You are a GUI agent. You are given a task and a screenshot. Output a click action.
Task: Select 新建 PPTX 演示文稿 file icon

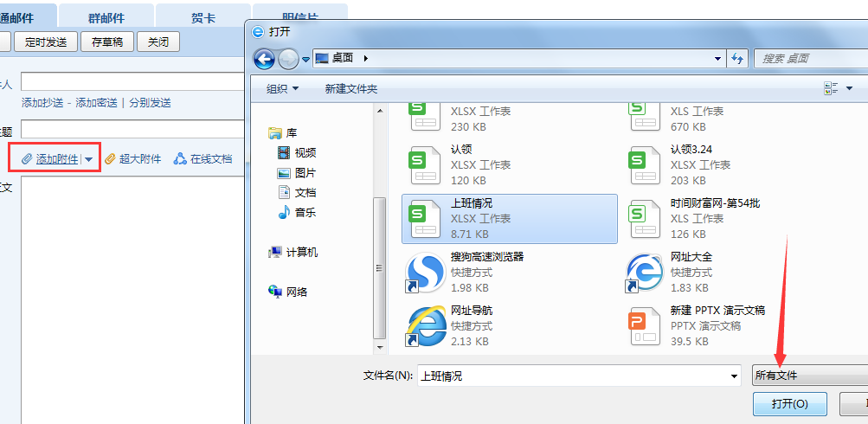click(x=645, y=326)
